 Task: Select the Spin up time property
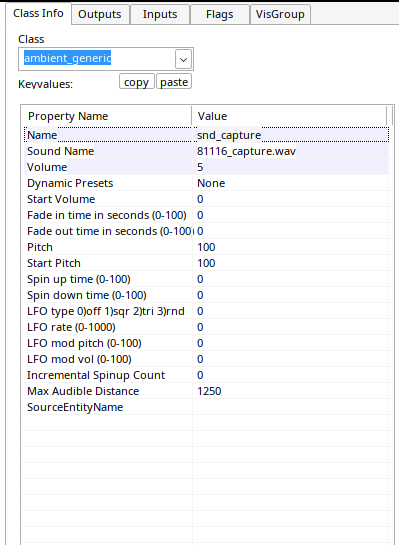tap(109, 279)
